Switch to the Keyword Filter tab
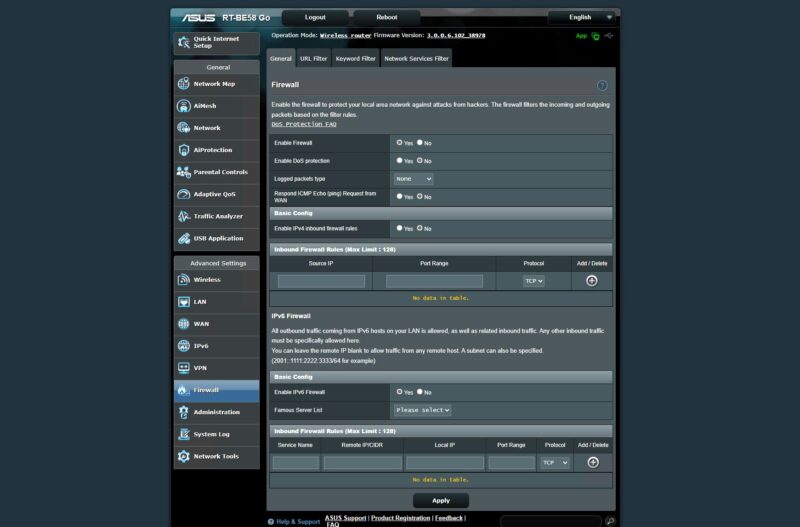 pyautogui.click(x=356, y=59)
